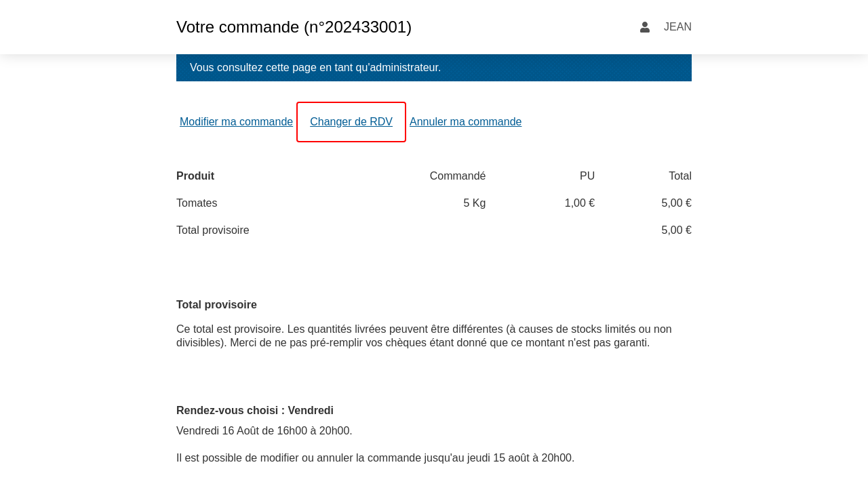
Task: Click the Modifier ma commande link
Action: [x=236, y=122]
